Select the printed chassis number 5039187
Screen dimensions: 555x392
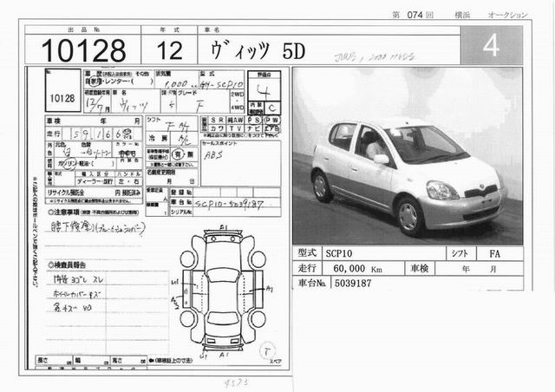tap(353, 284)
